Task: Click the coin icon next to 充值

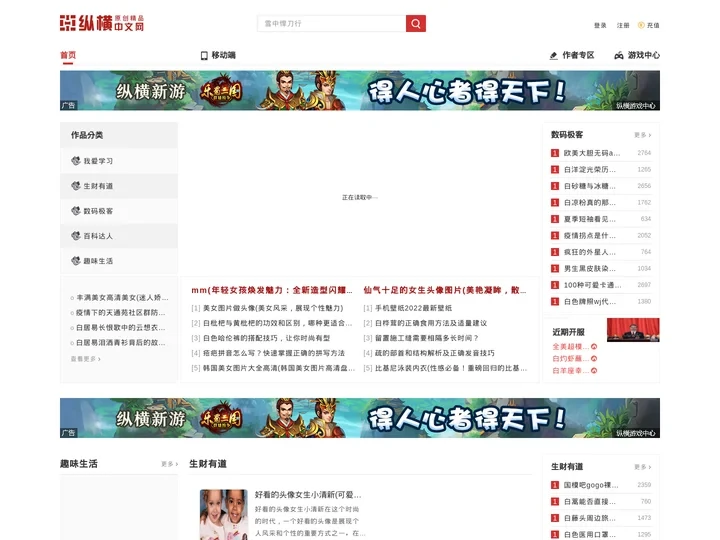Action: [641, 25]
